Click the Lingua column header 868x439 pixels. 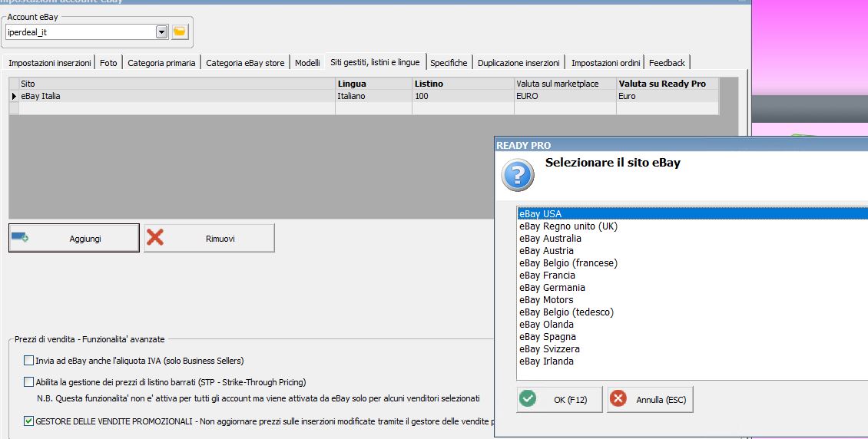point(373,84)
